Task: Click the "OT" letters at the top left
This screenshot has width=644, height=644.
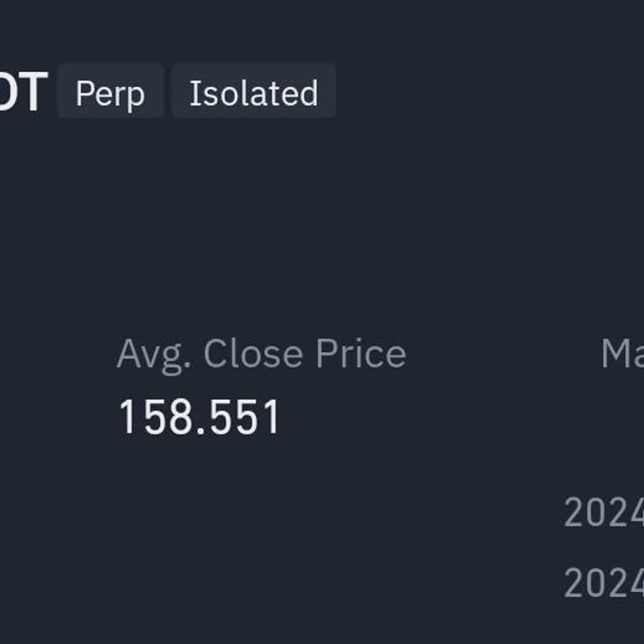Action: 22,92
